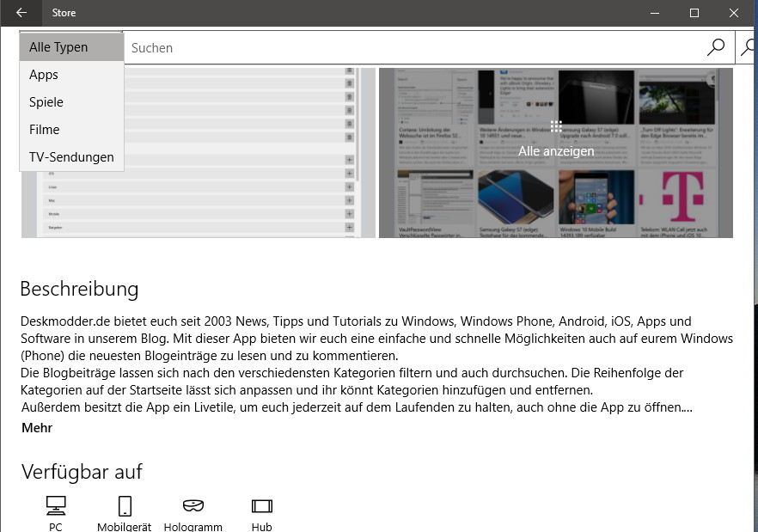Select the Beschreibung heading
Image resolution: width=758 pixels, height=532 pixels.
point(79,289)
